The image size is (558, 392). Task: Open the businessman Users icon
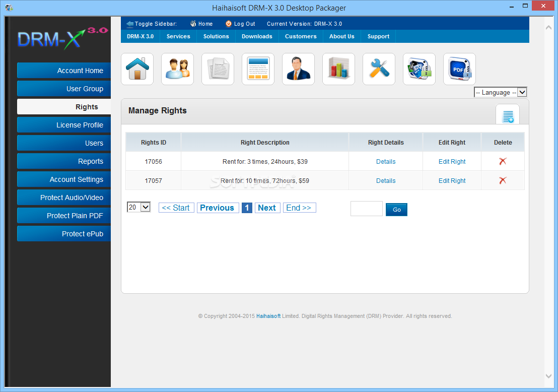298,69
